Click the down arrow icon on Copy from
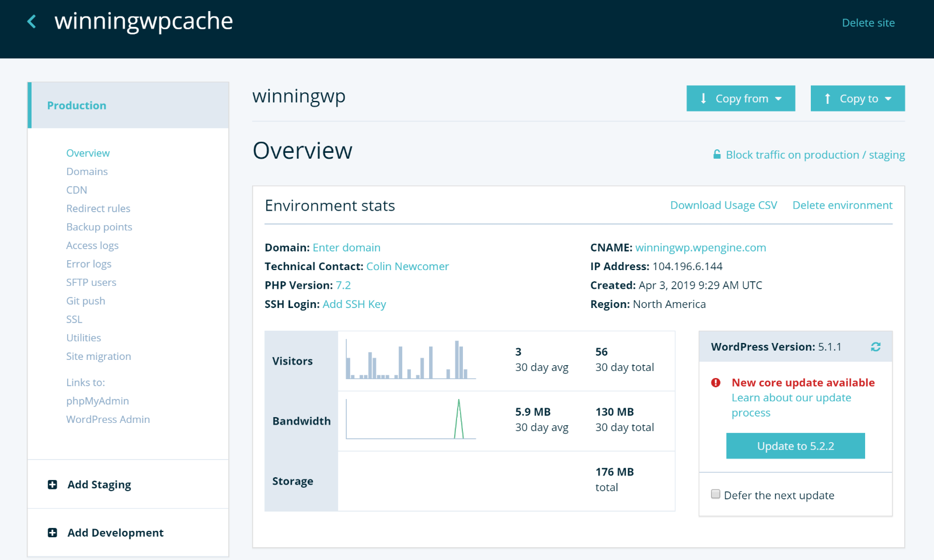Screen dimensions: 934x560 (703, 99)
